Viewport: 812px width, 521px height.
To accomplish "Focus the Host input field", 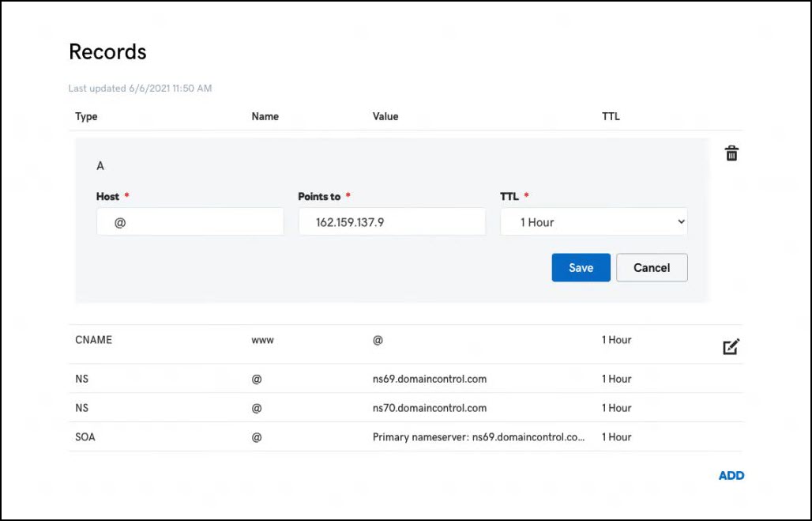I will pos(190,222).
